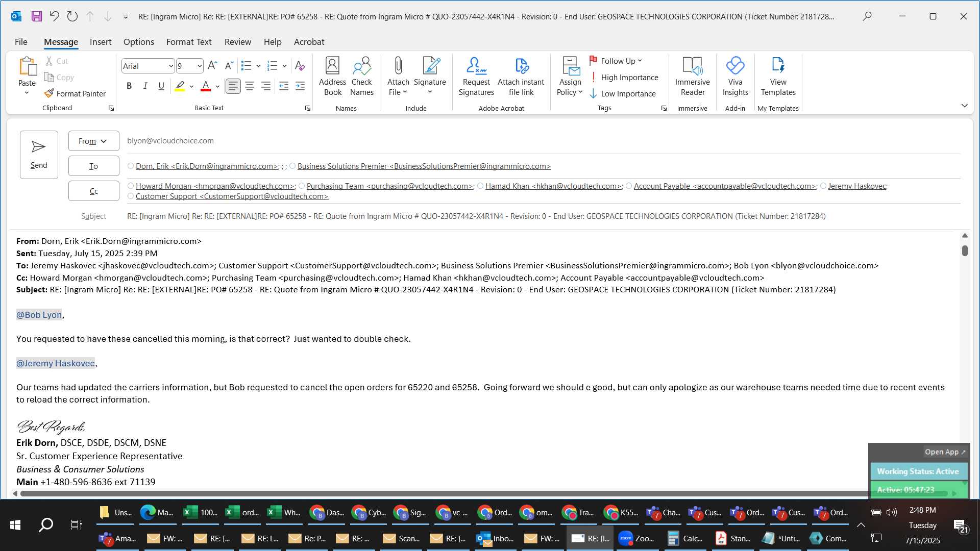Switch to the Insert tab

click(x=101, y=42)
